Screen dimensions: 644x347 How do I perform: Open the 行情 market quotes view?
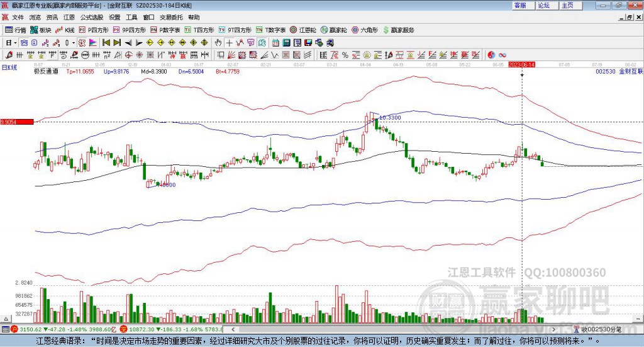tap(15, 30)
